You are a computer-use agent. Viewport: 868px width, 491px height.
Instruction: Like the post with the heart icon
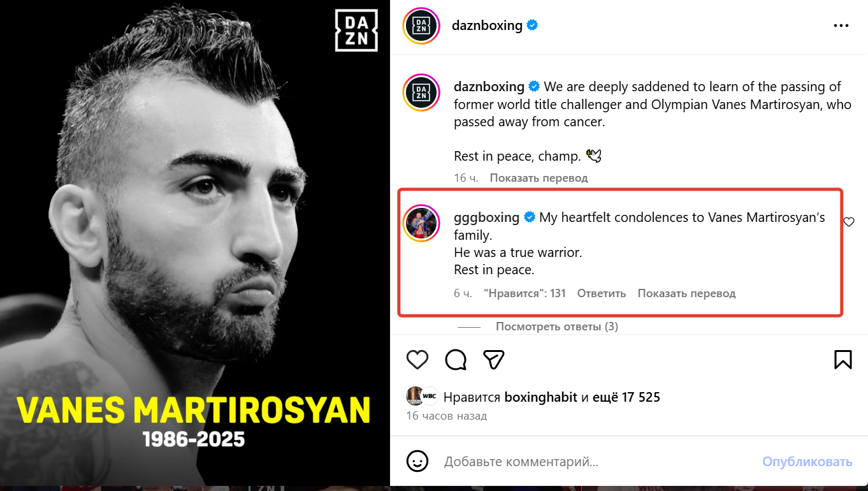coord(417,360)
